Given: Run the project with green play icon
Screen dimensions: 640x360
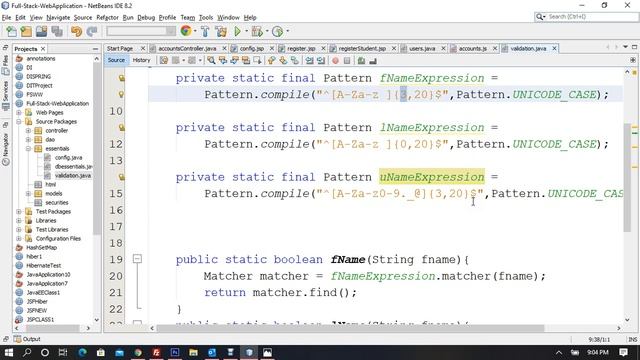Looking at the screenshot, I should pyautogui.click(x=238, y=31).
